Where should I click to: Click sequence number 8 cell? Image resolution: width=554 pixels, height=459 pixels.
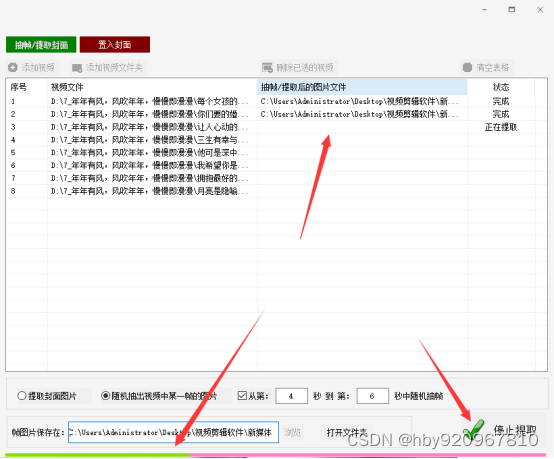(26, 191)
